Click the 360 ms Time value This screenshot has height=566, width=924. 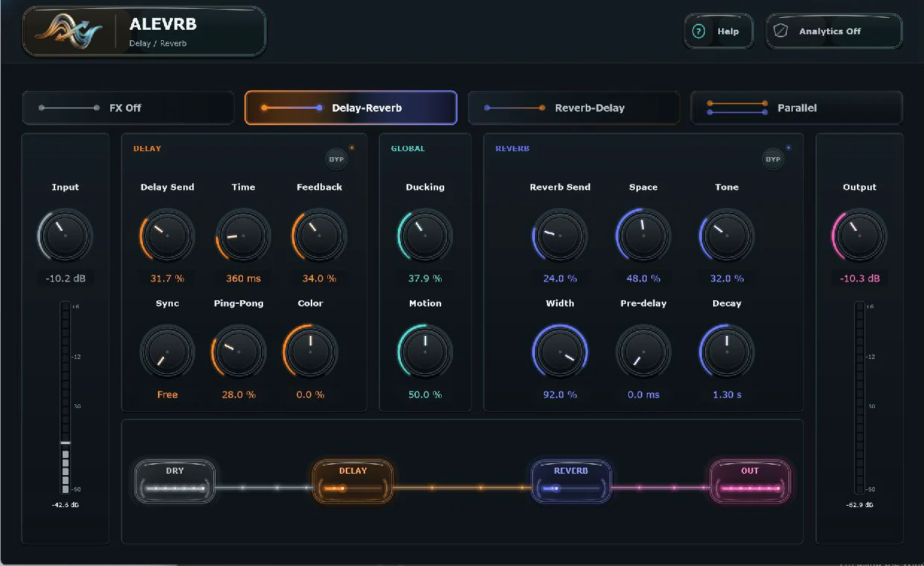coord(243,279)
